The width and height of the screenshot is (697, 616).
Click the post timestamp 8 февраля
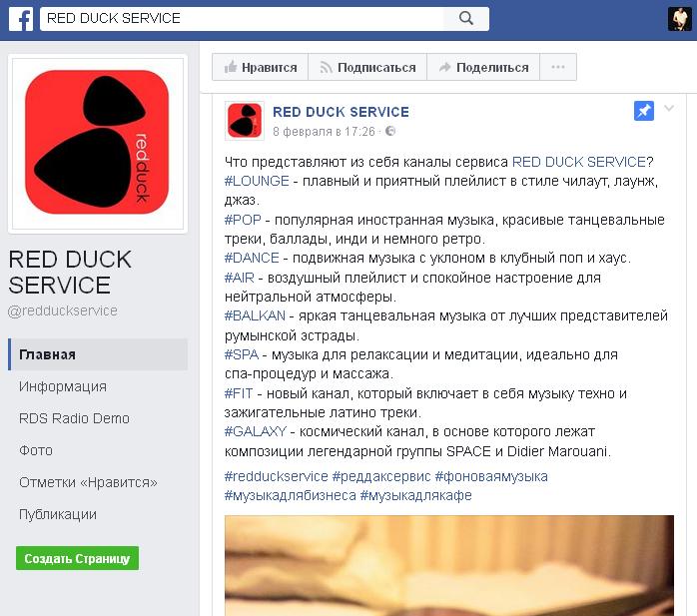click(325, 132)
